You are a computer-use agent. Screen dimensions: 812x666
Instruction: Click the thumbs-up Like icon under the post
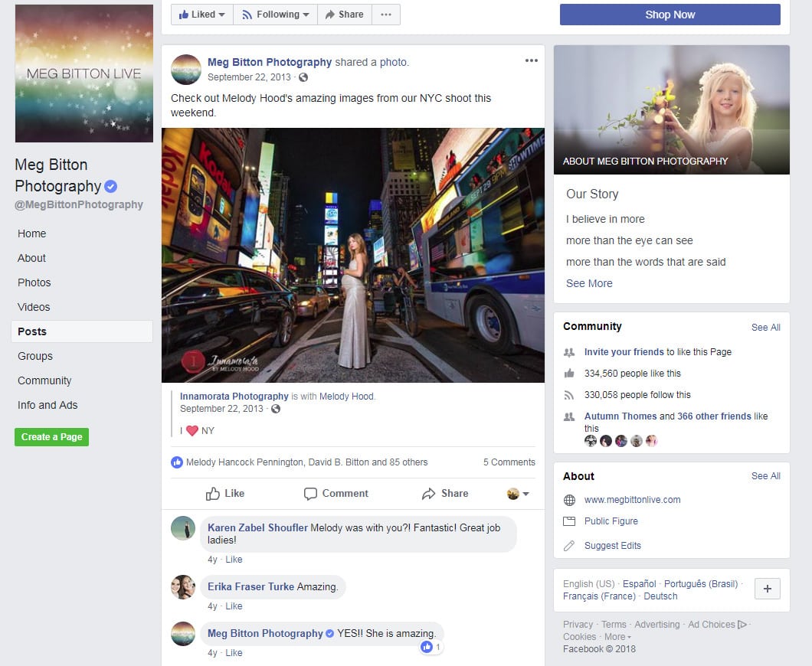[x=213, y=494]
